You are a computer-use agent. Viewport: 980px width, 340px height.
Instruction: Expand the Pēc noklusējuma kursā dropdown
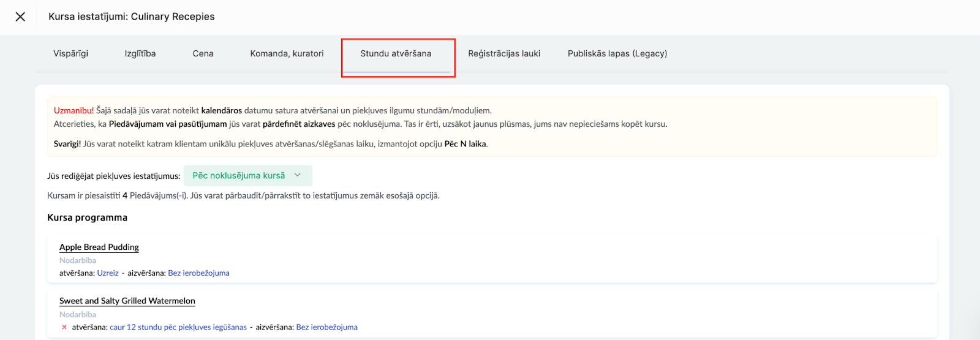239,176
